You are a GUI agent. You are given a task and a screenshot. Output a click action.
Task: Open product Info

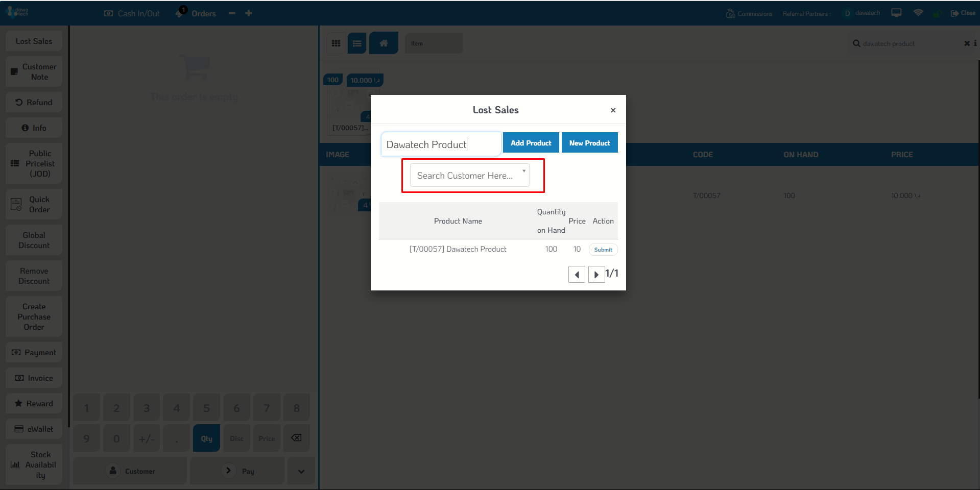tap(34, 128)
